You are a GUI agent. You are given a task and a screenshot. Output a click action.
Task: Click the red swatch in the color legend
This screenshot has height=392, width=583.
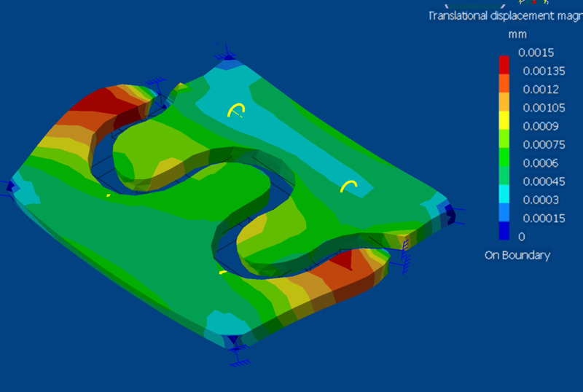[504, 65]
